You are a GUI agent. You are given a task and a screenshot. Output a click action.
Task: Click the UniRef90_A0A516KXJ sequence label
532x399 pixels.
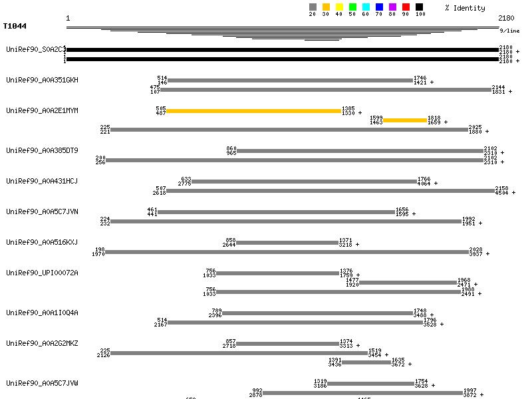[42, 242]
